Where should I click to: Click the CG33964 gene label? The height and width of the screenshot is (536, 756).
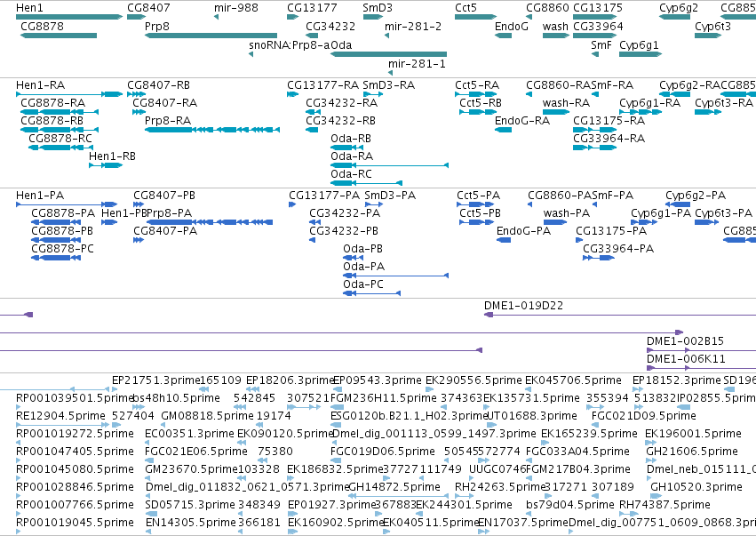[x=598, y=27]
